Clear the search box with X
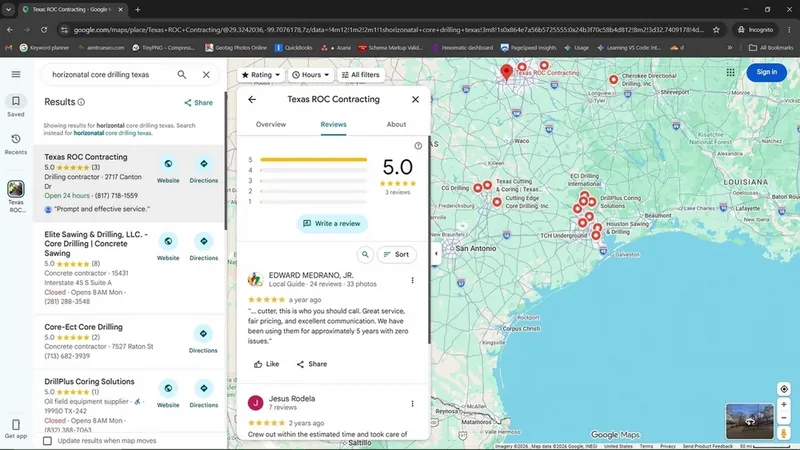The width and height of the screenshot is (800, 450). 206,74
